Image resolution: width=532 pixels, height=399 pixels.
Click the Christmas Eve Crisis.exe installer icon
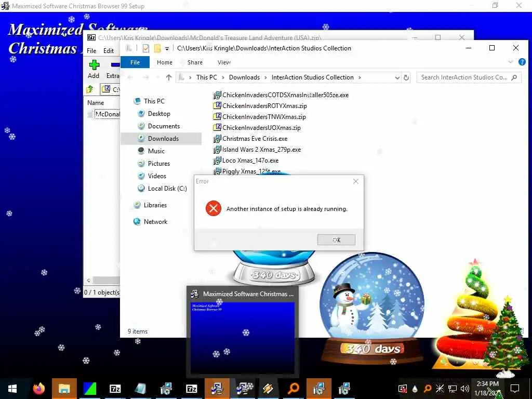217,138
